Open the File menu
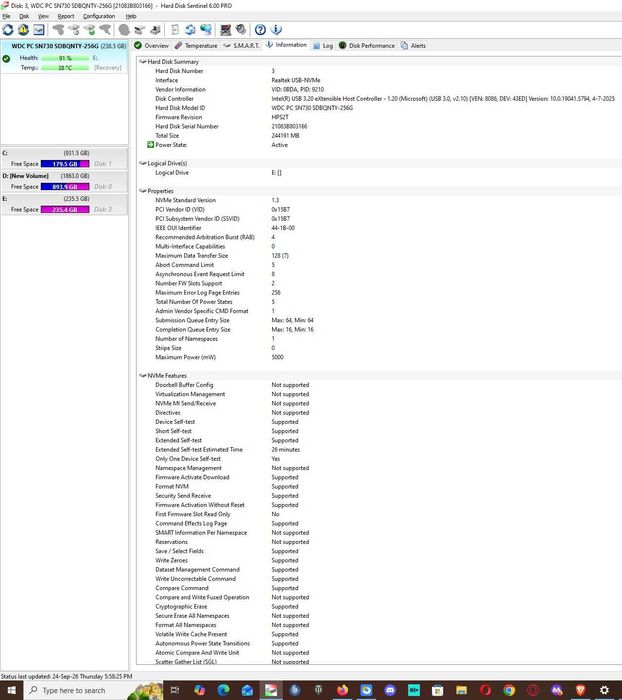This screenshot has width=622, height=700. click(7, 16)
